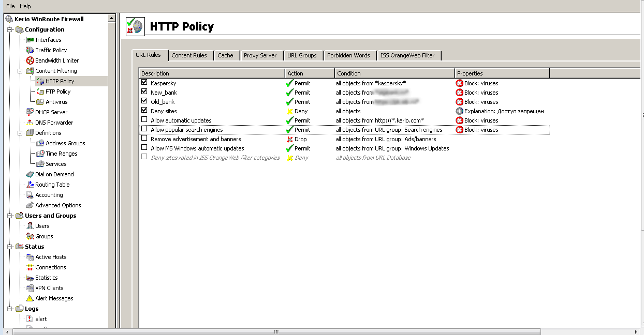Viewport: 644px width, 335px height.
Task: Sort rules by the Description column header
Action: [x=212, y=73]
